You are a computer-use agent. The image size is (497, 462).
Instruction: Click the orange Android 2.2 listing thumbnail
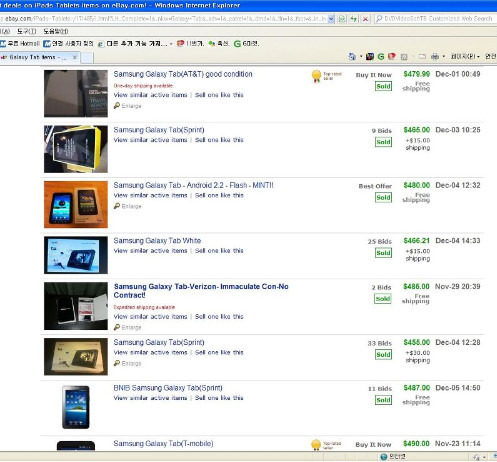click(x=76, y=204)
